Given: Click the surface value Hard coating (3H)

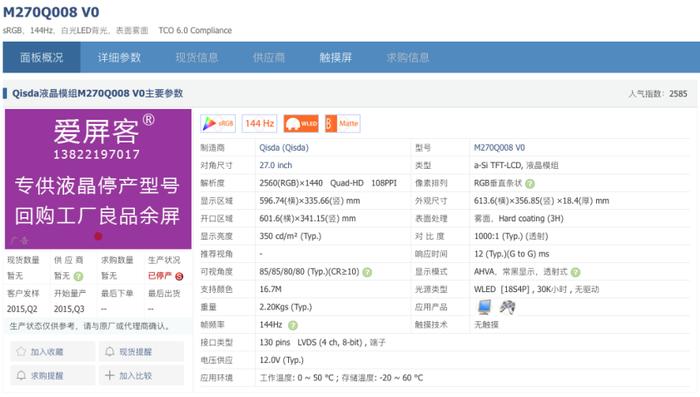Looking at the screenshot, I should (x=531, y=219).
